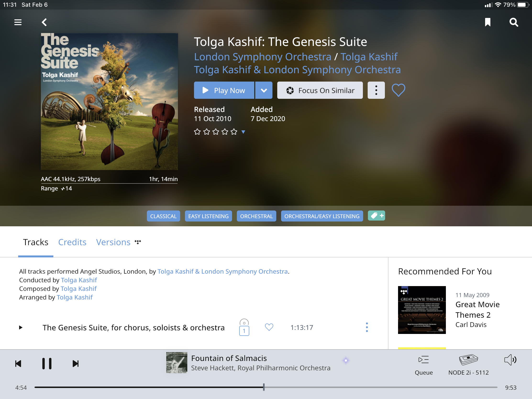The width and height of the screenshot is (532, 399).
Task: Select the ORCHESTRAL genre tag
Action: pos(256,216)
